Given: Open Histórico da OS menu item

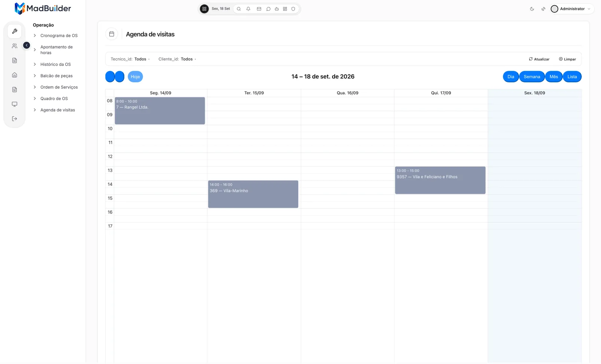Looking at the screenshot, I should (x=56, y=64).
